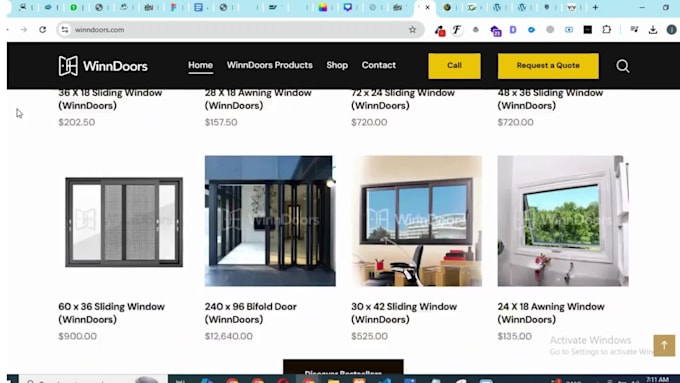Click the purple house extension icon

(495, 30)
